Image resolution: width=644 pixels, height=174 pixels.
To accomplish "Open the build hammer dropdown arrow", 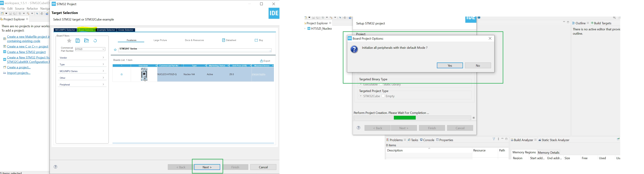I will pos(32,14).
